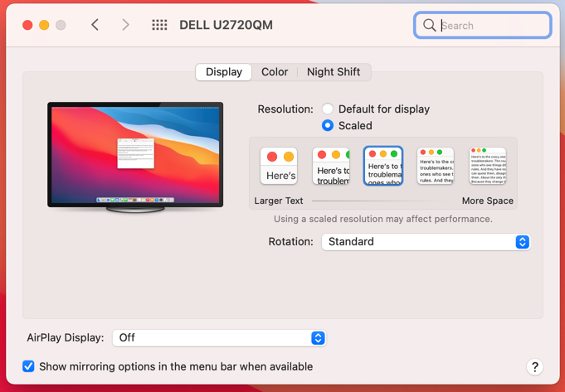Minimize the window with yellow button
The height and width of the screenshot is (392, 565).
coord(44,25)
